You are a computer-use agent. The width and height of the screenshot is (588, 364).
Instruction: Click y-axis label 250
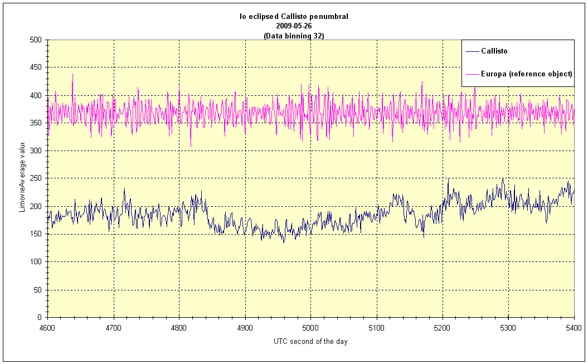[36, 178]
